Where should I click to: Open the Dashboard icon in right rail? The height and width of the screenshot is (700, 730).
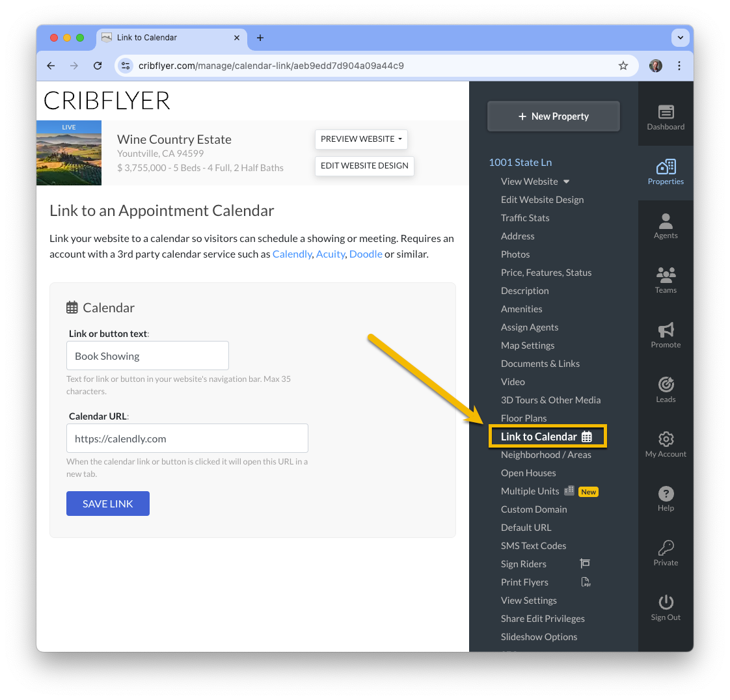tap(666, 112)
